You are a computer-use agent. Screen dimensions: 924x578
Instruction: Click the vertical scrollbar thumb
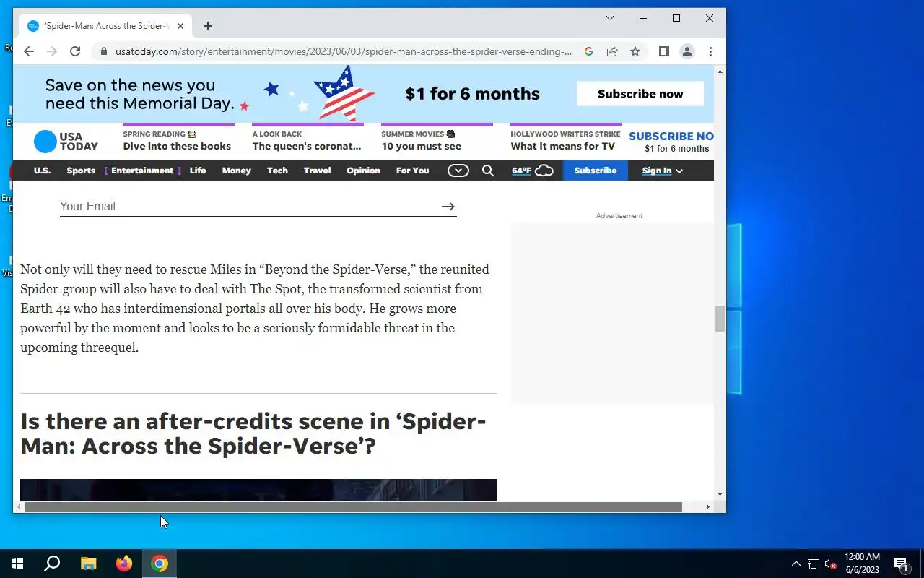720,319
